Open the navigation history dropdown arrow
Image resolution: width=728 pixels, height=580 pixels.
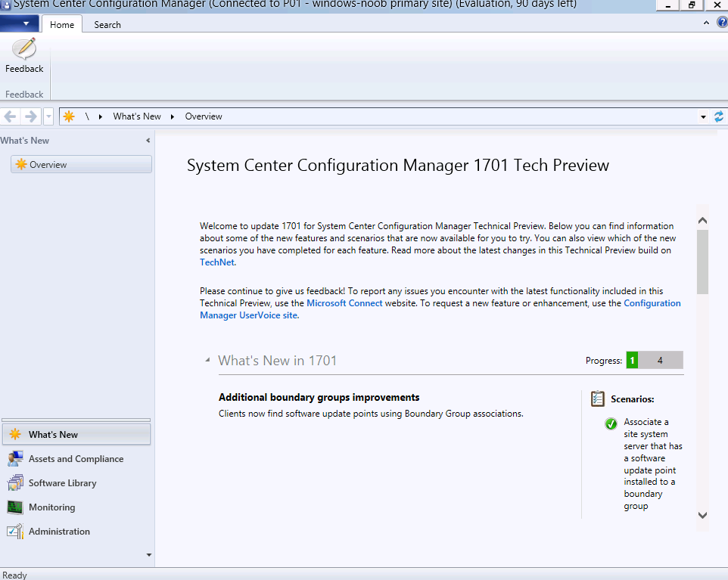(48, 116)
